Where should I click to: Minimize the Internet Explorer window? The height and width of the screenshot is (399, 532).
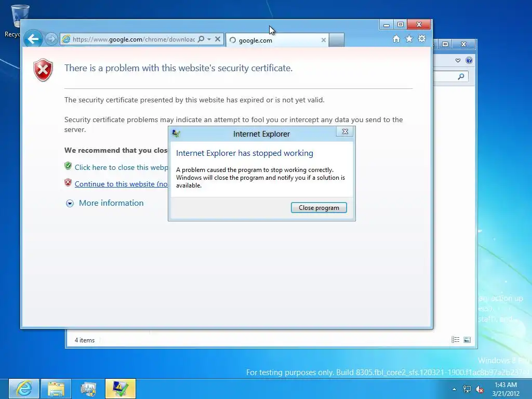coord(386,24)
